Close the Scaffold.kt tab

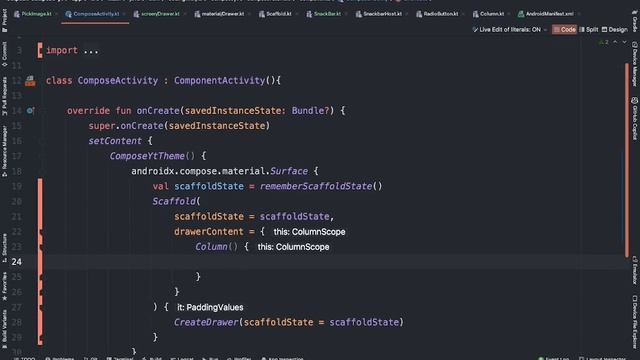coord(297,14)
